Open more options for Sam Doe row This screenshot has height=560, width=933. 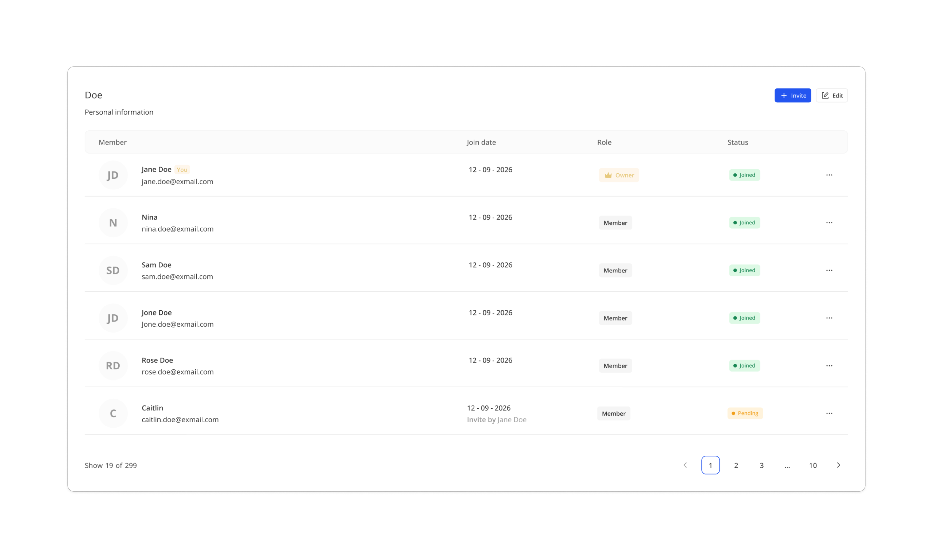pos(829,270)
